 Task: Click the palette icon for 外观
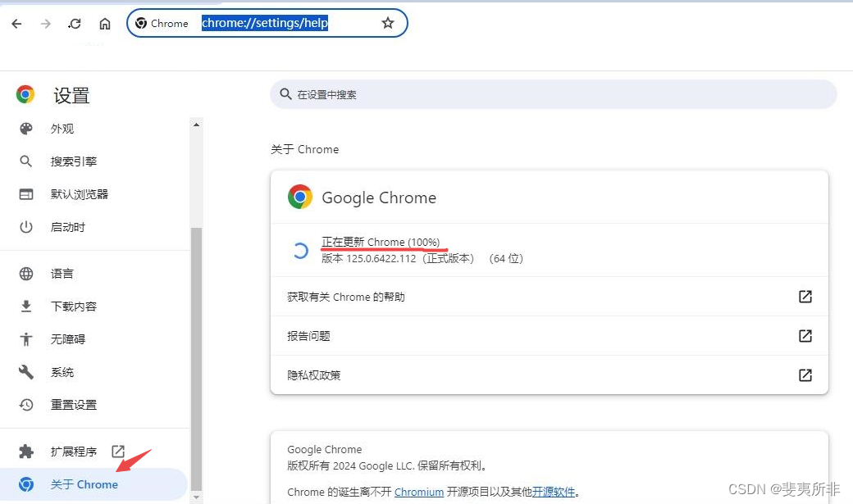(26, 129)
